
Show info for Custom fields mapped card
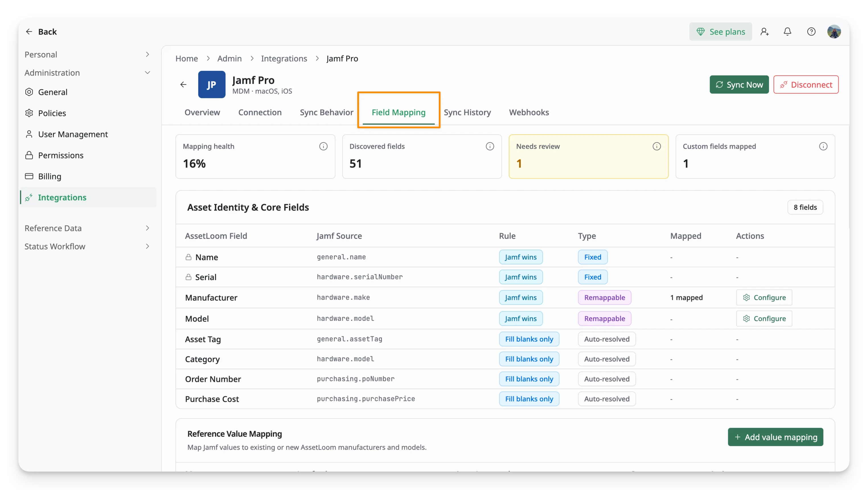click(x=823, y=146)
